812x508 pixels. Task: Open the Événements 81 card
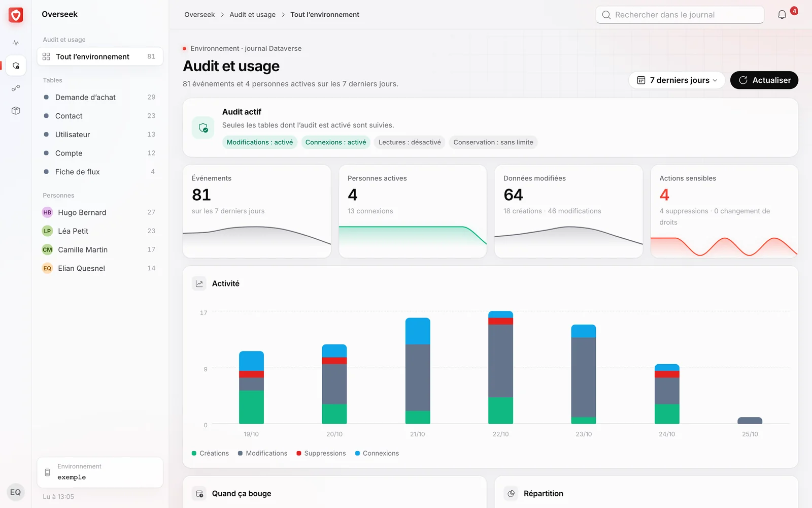[x=257, y=211]
